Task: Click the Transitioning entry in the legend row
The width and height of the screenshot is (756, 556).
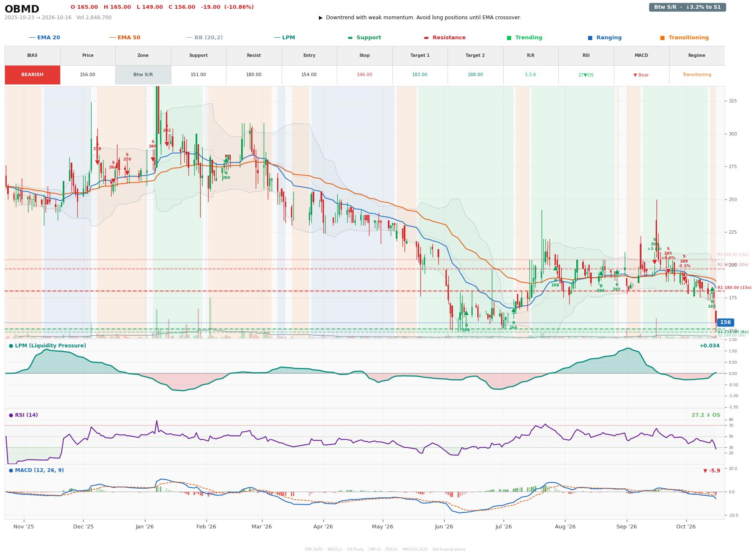Action: click(685, 38)
